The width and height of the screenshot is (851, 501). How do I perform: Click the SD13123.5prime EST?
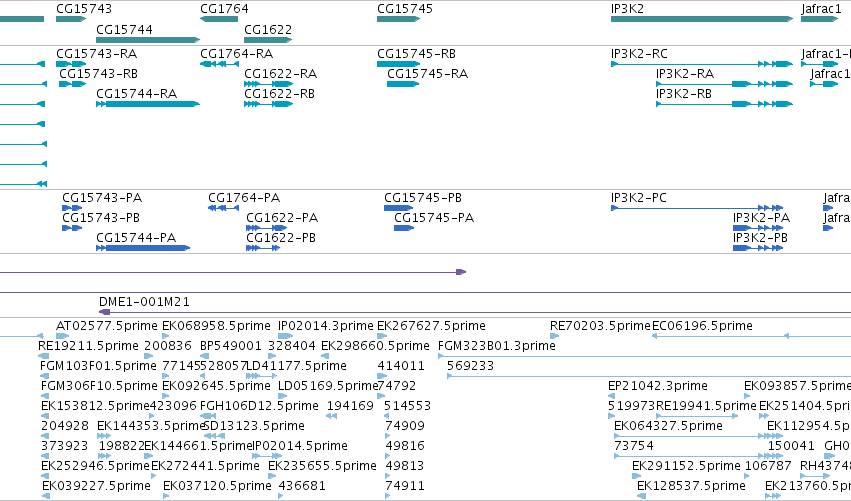[214, 436]
